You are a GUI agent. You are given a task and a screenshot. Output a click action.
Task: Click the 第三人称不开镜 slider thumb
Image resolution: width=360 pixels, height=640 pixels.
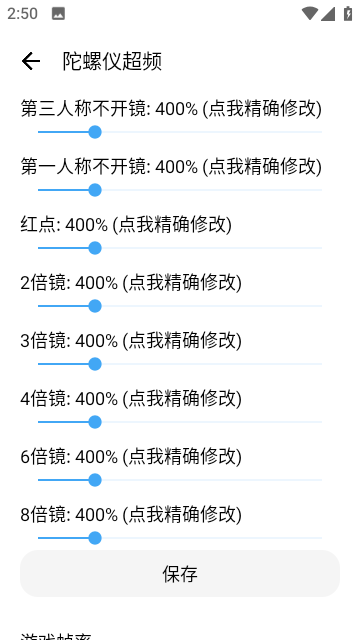(x=95, y=132)
